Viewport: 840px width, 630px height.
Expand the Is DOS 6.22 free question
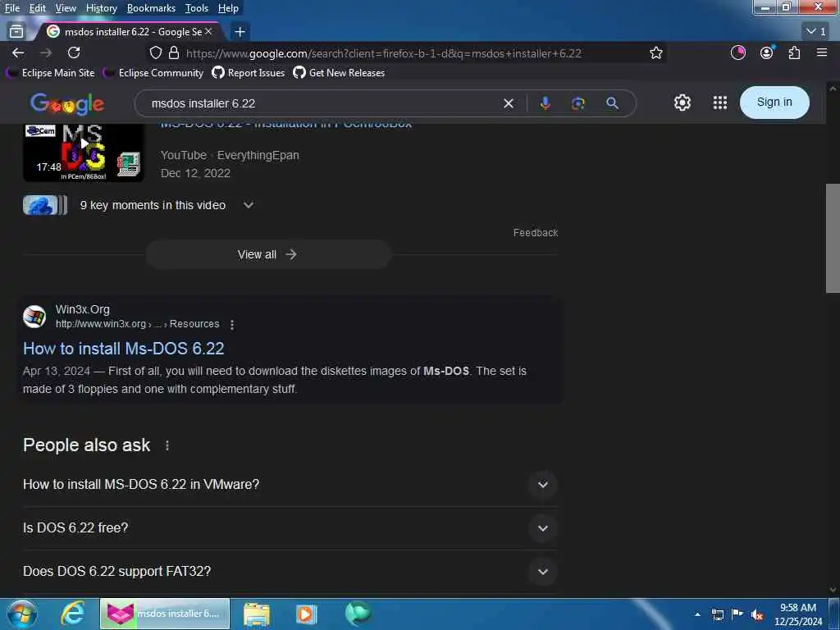click(x=543, y=528)
